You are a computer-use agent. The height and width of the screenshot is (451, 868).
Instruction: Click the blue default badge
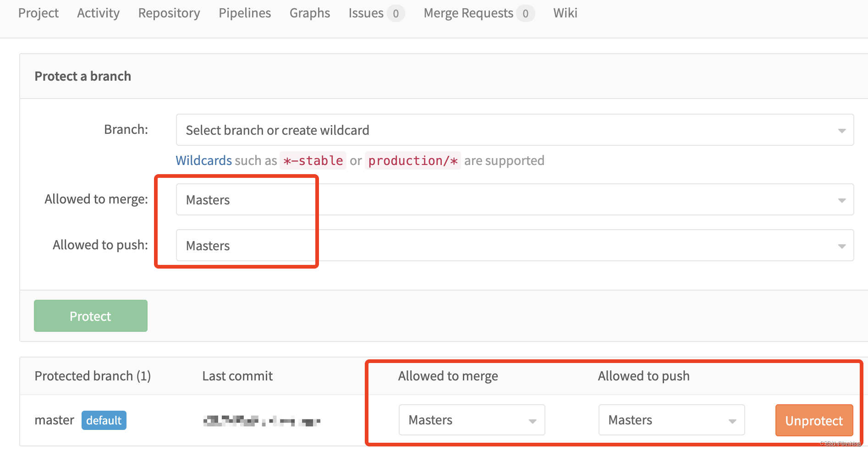[104, 420]
